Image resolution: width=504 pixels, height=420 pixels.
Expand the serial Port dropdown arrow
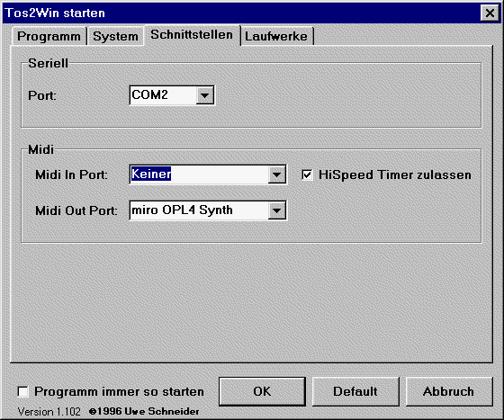pyautogui.click(x=205, y=95)
